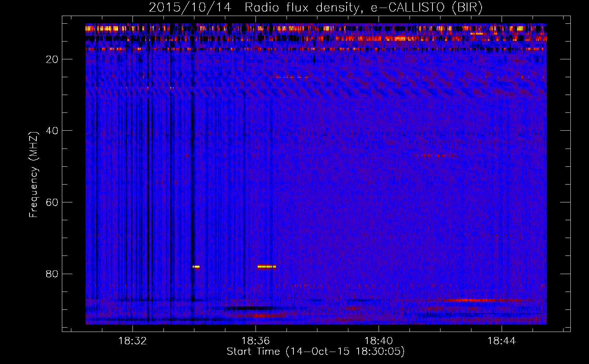589x364 pixels.
Task: Click the short yellow burst near 18:34 at 78 MHz
Action: (x=196, y=267)
